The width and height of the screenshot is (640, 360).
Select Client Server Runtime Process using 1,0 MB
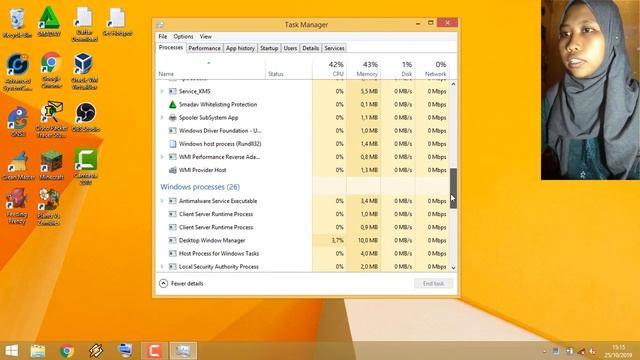pos(302,214)
